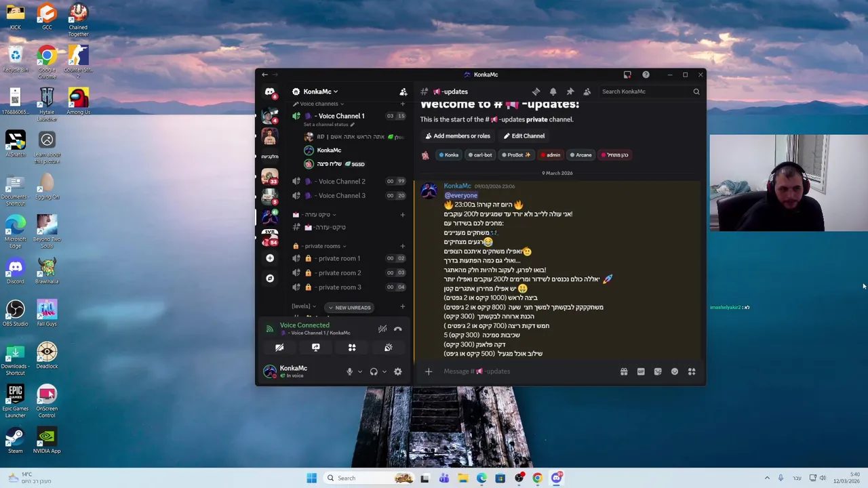Viewport: 868px width, 488px height.
Task: Collapse the levels category
Action: point(304,306)
